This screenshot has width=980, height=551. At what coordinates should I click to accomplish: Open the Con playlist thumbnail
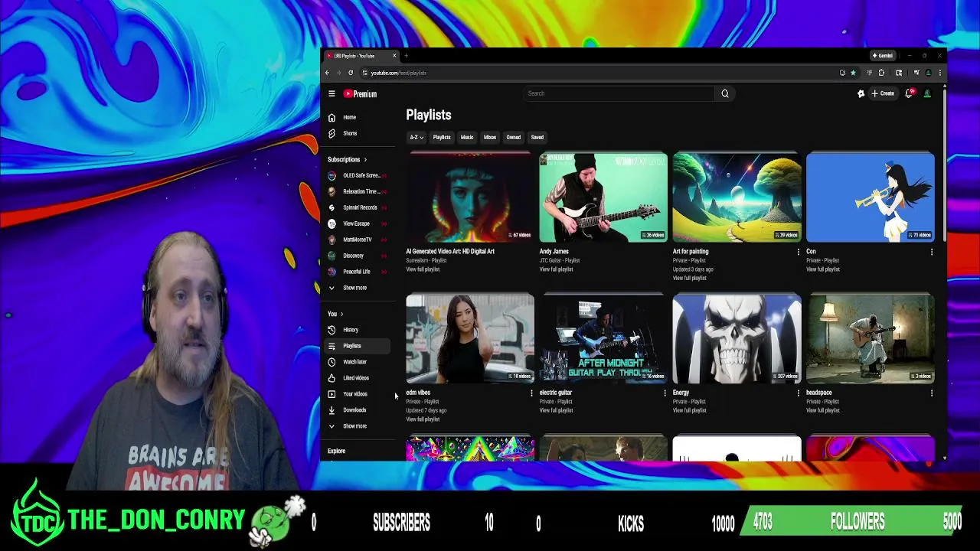870,197
